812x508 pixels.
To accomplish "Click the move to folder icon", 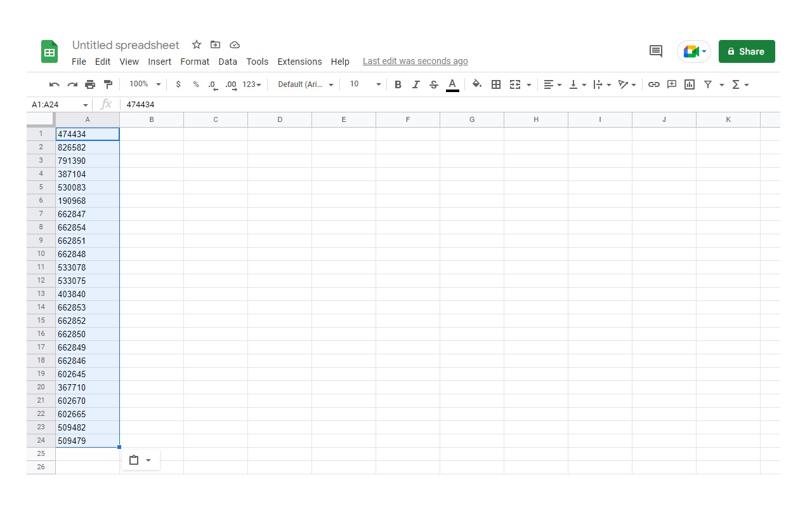I will click(216, 44).
